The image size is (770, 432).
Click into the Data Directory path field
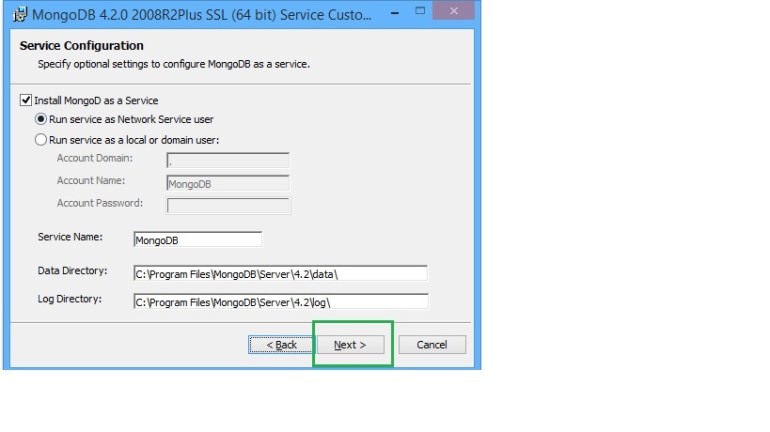point(280,273)
